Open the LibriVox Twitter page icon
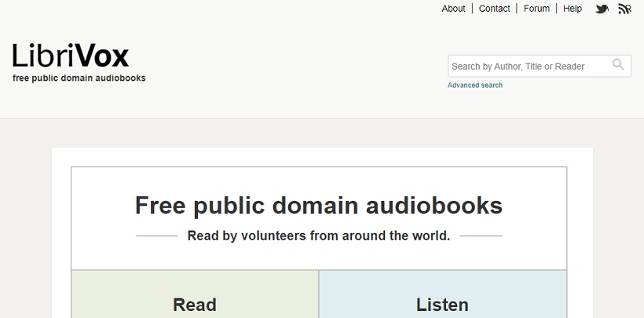 [x=602, y=9]
